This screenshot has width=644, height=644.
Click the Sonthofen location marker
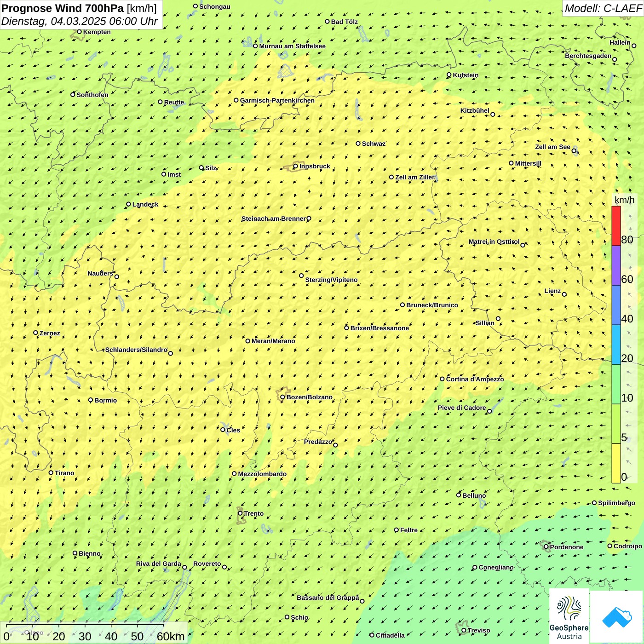(x=73, y=94)
